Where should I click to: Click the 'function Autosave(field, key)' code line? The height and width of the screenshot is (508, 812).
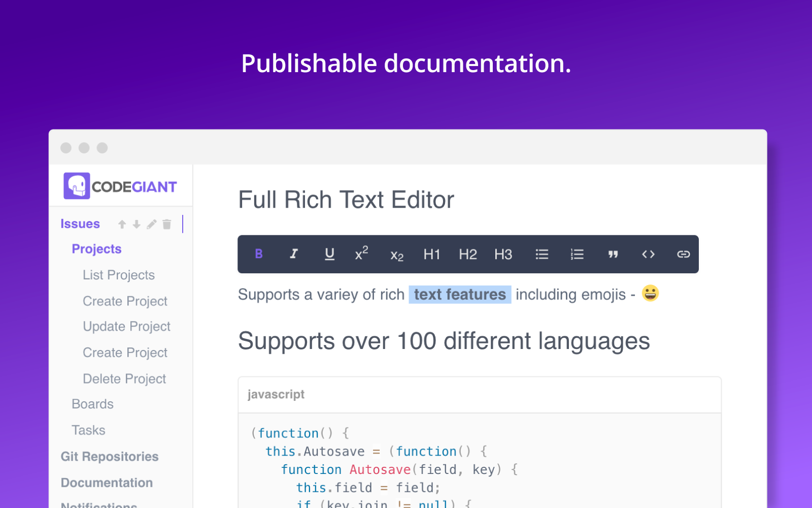[399, 469]
